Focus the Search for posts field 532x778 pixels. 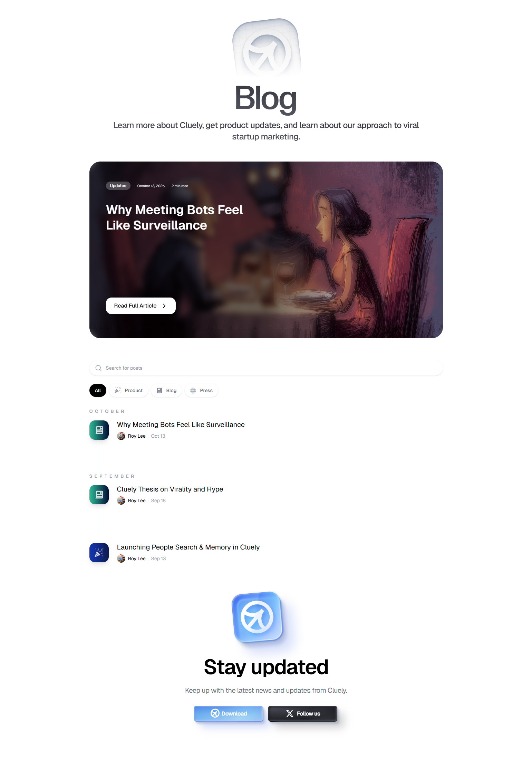266,368
